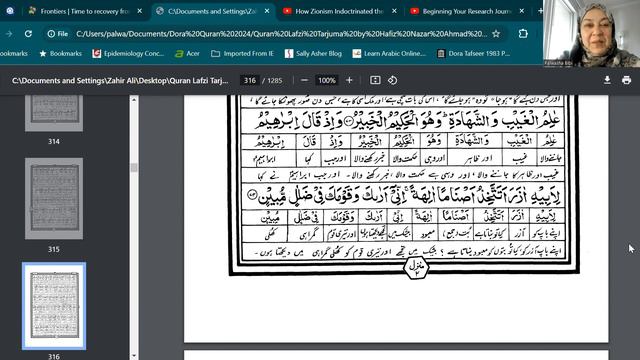Screen dimensions: 640x360
Task: Click the thumbnail panel scrollbar handle
Action: pos(134,167)
